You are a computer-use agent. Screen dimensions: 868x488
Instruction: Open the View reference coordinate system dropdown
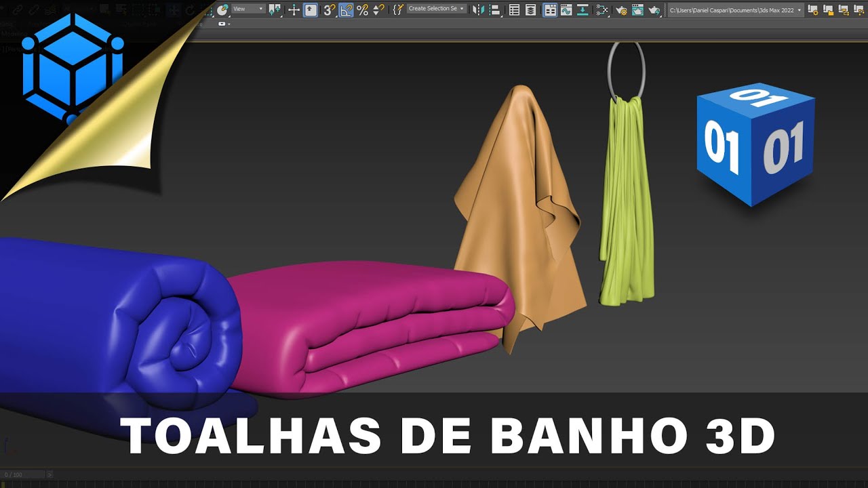pyautogui.click(x=248, y=9)
